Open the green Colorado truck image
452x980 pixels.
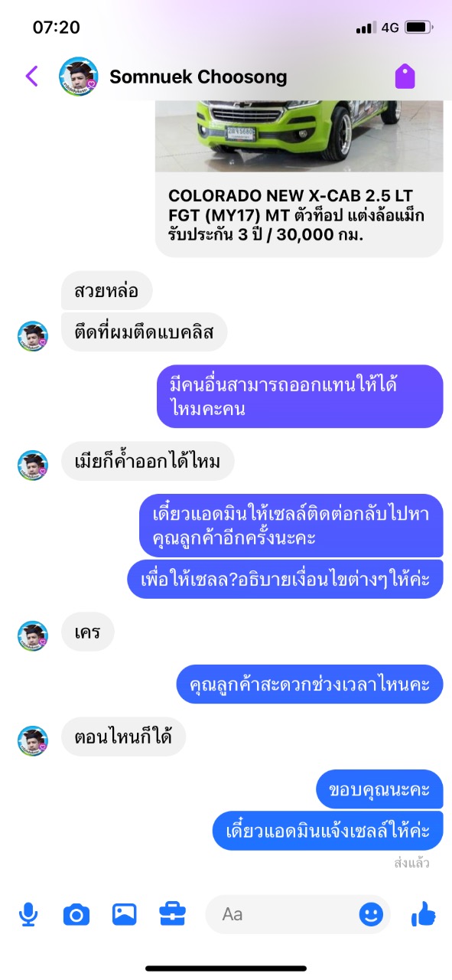tap(299, 136)
